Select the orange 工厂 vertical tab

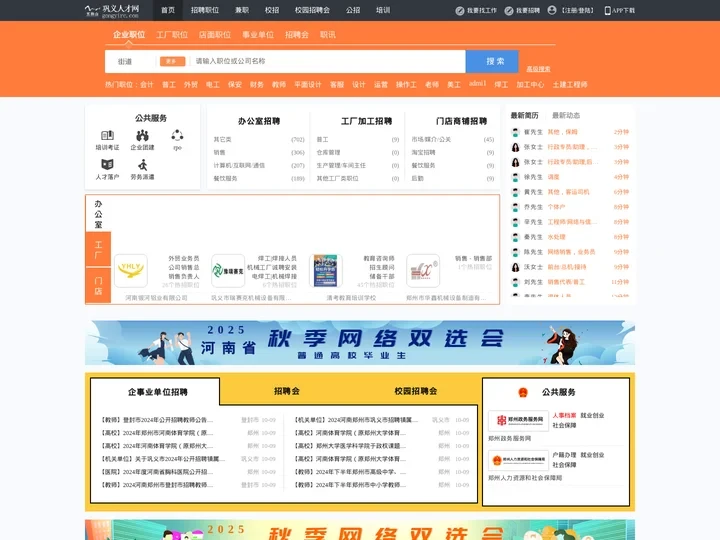tap(98, 249)
